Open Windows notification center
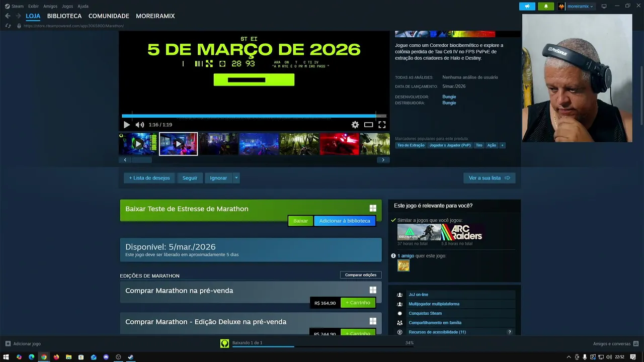This screenshot has height=362, width=644. point(633,357)
